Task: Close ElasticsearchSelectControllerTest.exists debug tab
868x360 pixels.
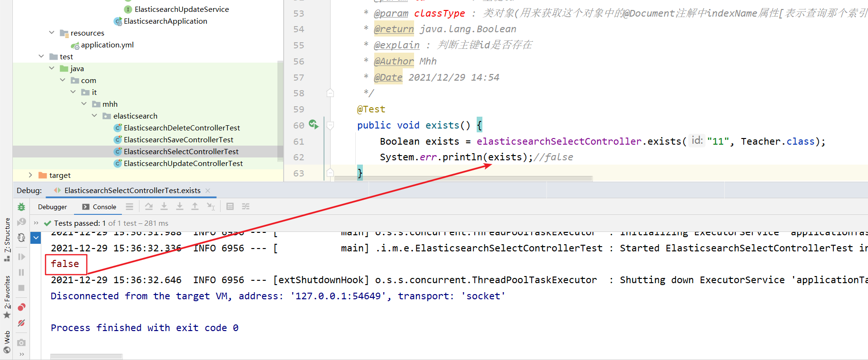Action: pyautogui.click(x=208, y=190)
